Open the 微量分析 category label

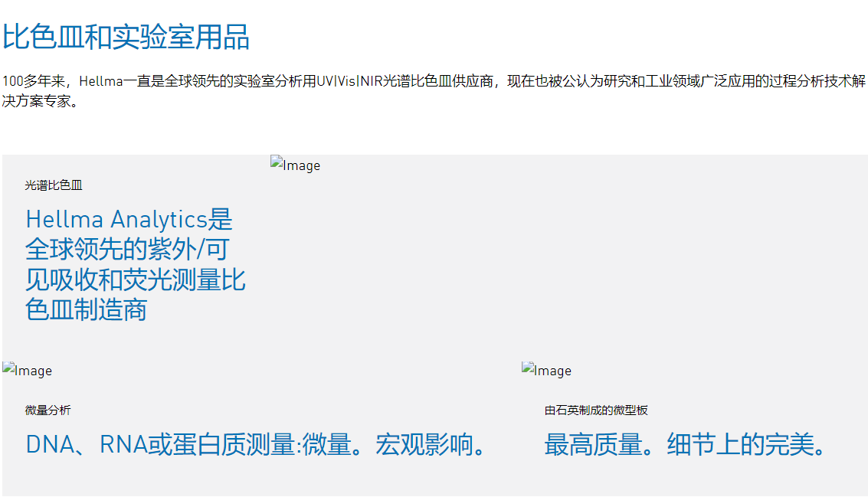47,410
